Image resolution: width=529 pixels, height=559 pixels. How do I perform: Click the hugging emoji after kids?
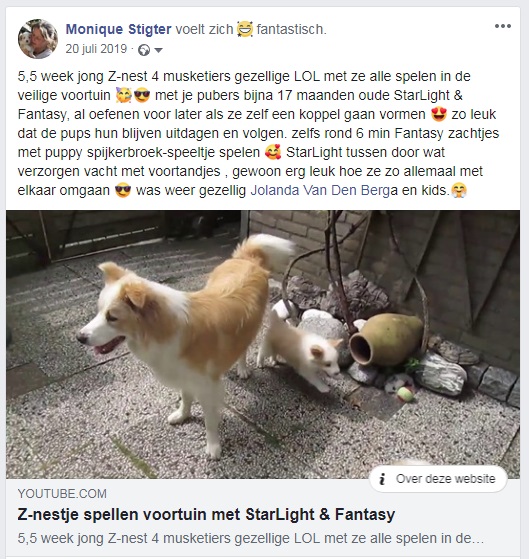pyautogui.click(x=459, y=190)
